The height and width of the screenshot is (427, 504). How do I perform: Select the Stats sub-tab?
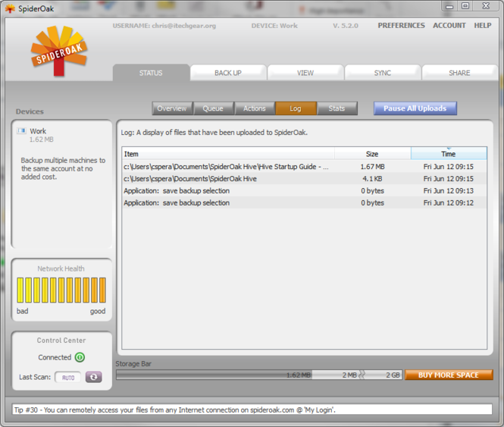337,108
